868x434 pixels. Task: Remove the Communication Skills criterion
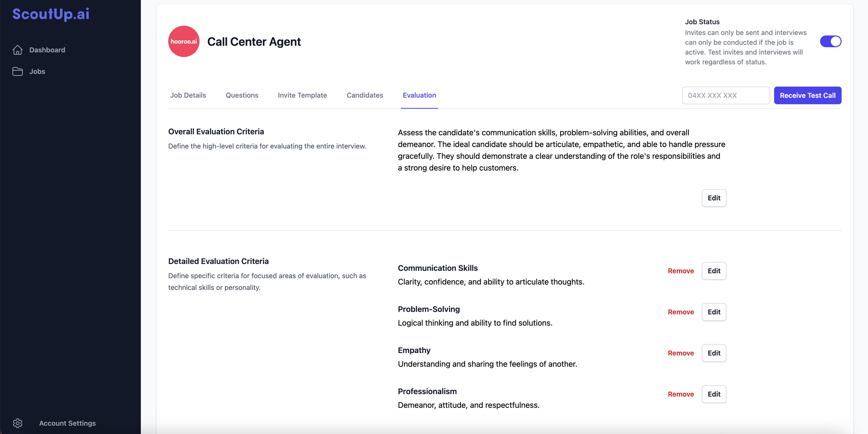coord(681,271)
